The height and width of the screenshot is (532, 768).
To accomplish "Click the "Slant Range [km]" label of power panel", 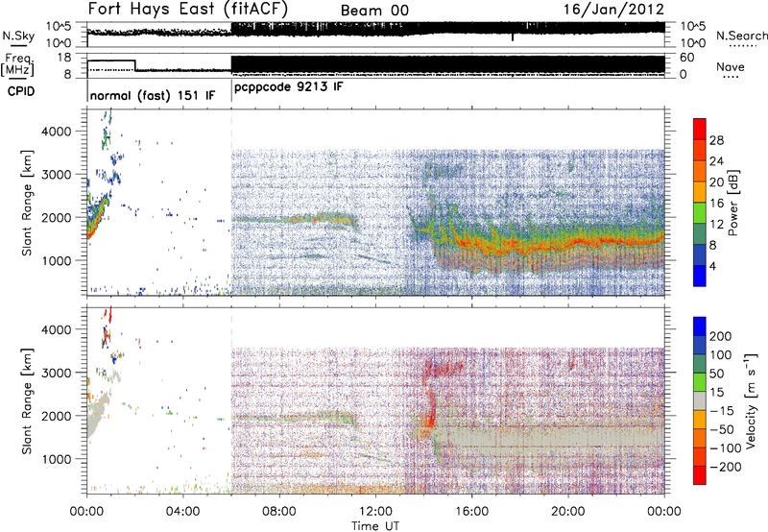I will [27, 203].
